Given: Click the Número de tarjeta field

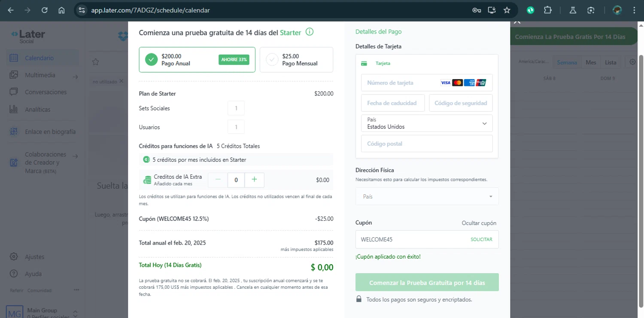Looking at the screenshot, I should coord(427,83).
